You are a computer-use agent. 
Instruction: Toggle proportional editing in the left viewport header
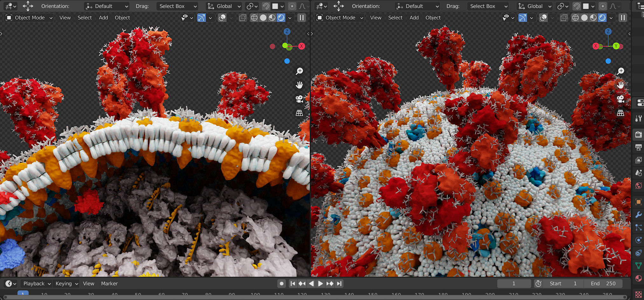pos(292,6)
